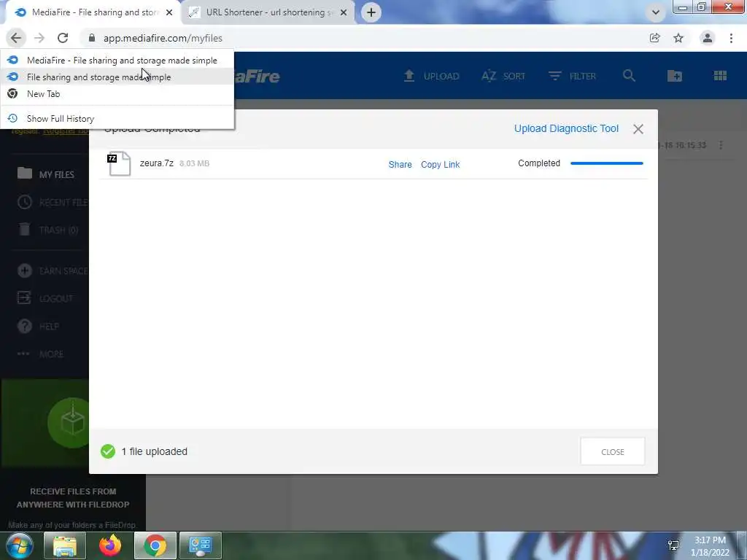Viewport: 747px width, 560px height.
Task: Open MY FILES in the sidebar
Action: point(46,174)
